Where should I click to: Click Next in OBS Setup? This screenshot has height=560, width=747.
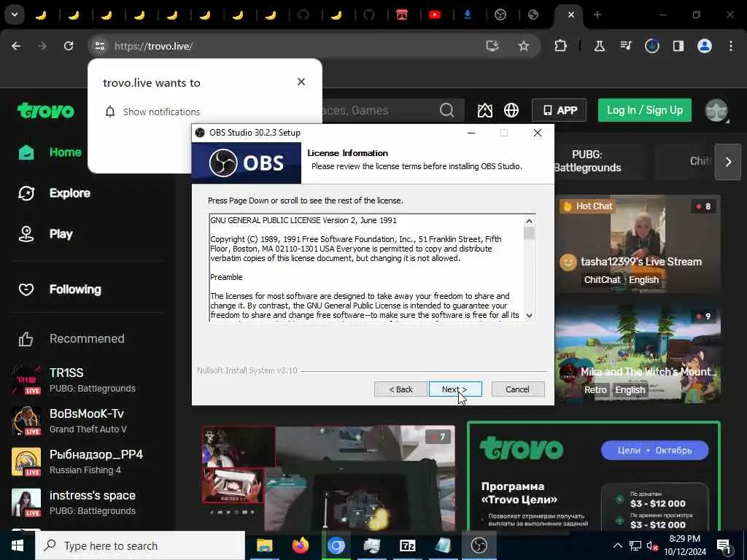tap(455, 389)
